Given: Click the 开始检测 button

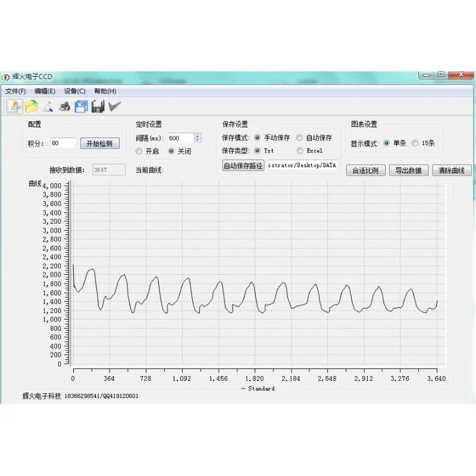Looking at the screenshot, I should point(100,143).
